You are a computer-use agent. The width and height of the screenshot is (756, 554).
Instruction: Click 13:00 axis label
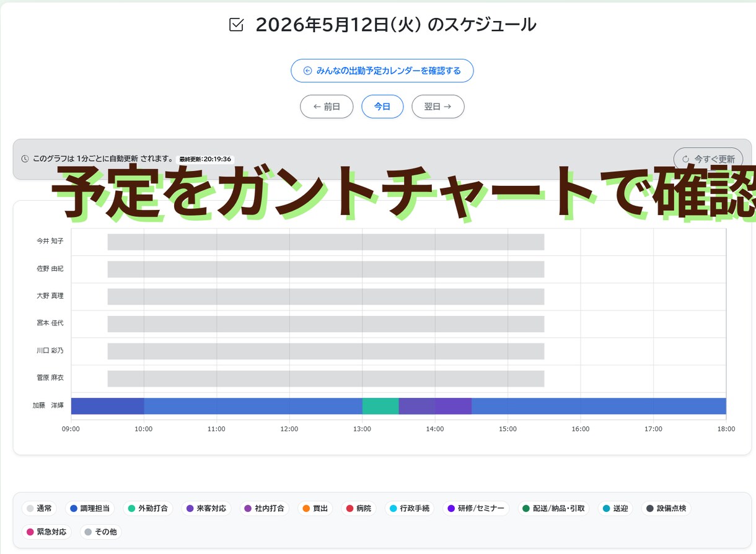[362, 429]
